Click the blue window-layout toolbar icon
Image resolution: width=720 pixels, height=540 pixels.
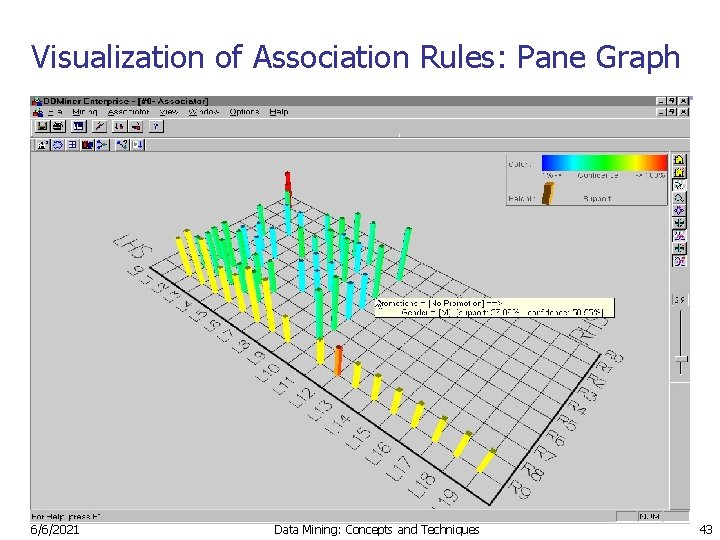[79, 126]
